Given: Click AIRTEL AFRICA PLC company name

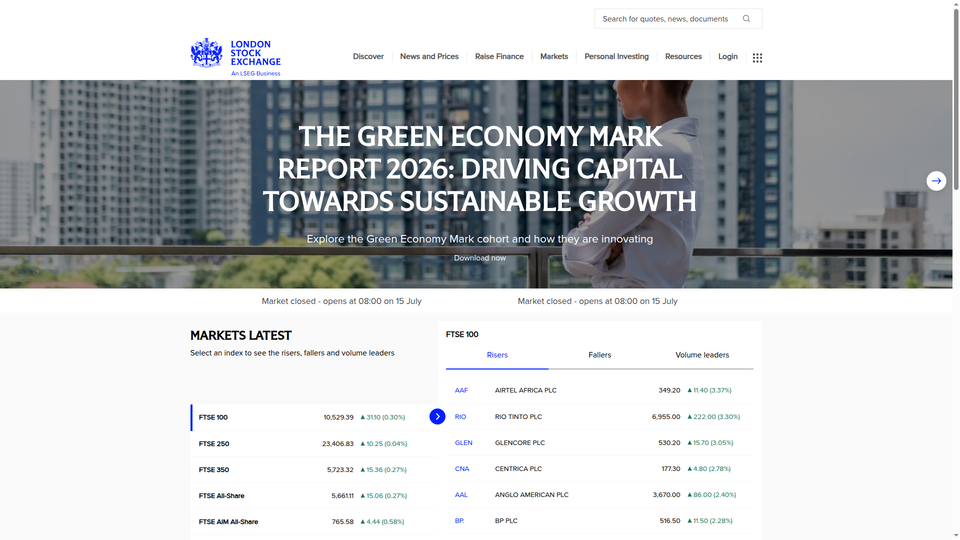Looking at the screenshot, I should (525, 390).
